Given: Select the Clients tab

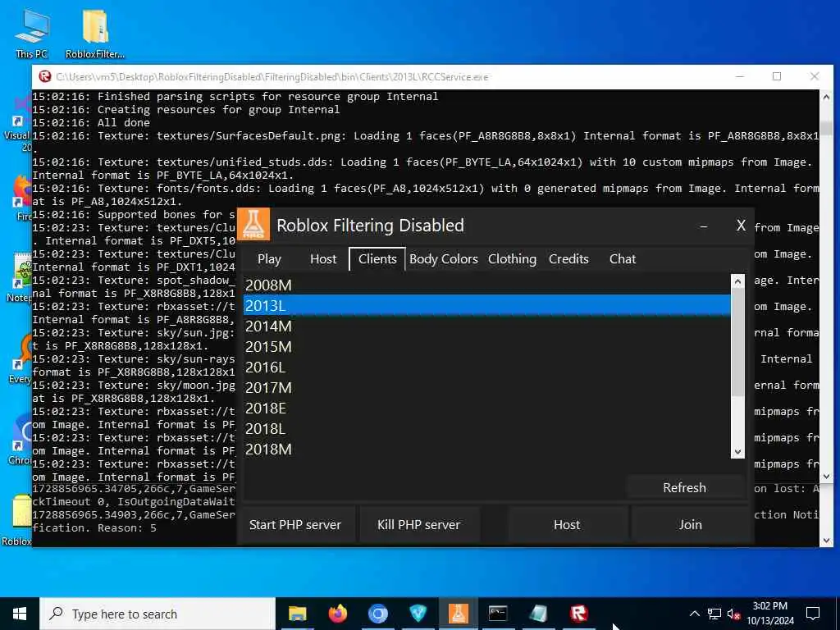Looking at the screenshot, I should 377,259.
